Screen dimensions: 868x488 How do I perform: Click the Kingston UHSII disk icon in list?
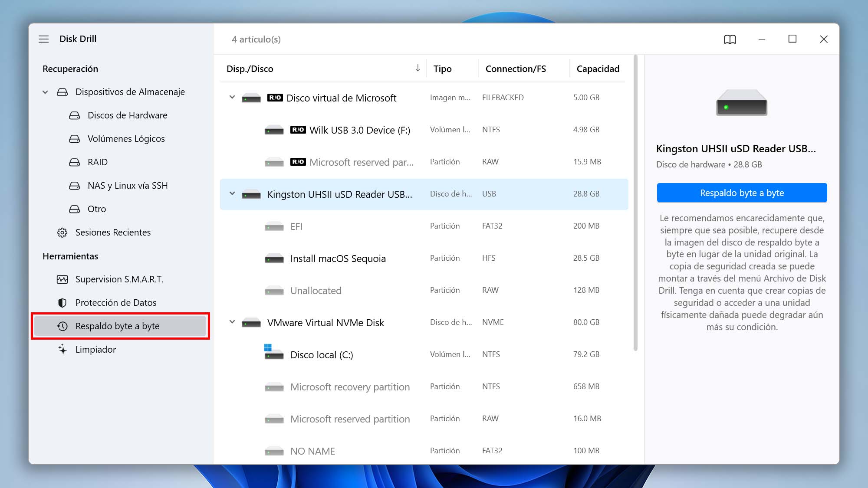point(251,194)
